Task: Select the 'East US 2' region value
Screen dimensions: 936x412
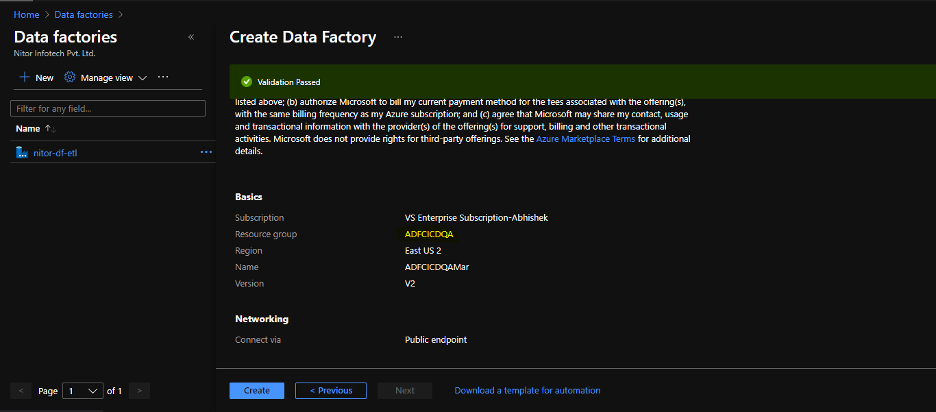Action: 423,251
